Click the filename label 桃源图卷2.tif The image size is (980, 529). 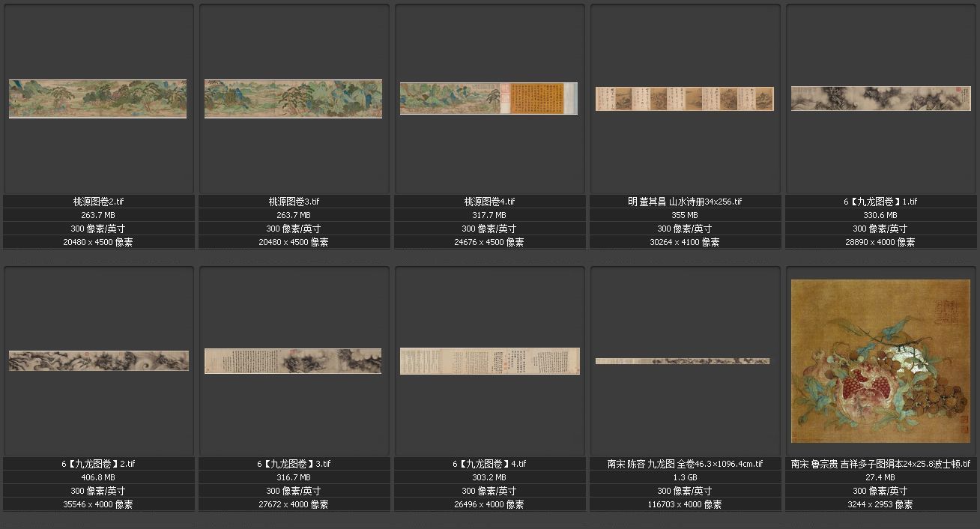98,202
